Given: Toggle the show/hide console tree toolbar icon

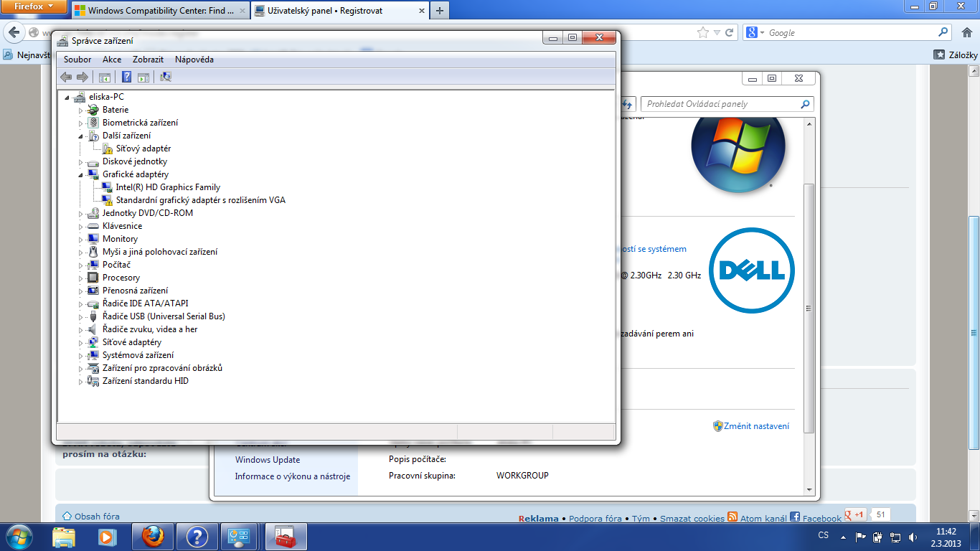Looking at the screenshot, I should pos(105,77).
